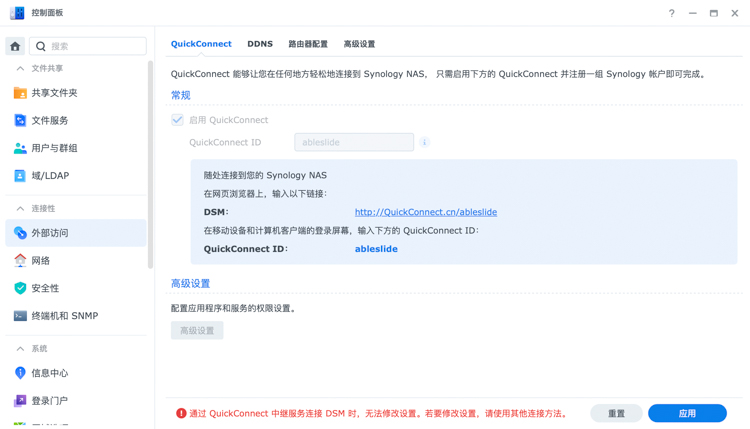Click the Control Panel app icon in title bar

pyautogui.click(x=17, y=13)
